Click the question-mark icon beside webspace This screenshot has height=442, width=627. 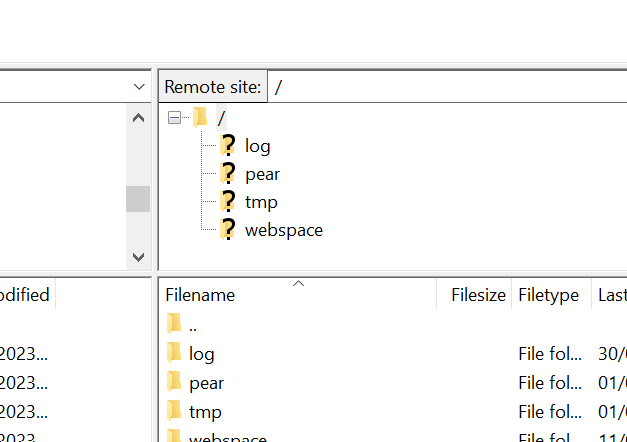click(228, 229)
